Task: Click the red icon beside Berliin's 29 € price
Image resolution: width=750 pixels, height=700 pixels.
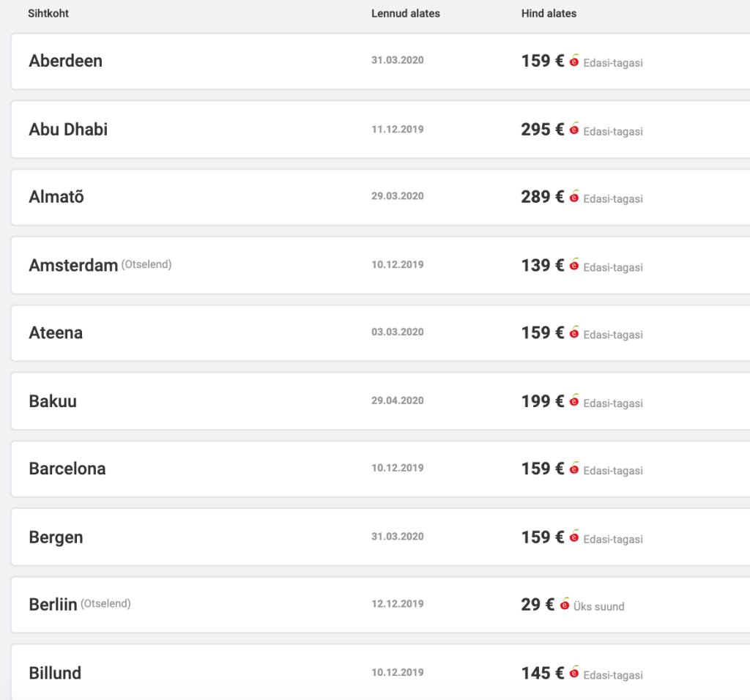Action: point(564,606)
